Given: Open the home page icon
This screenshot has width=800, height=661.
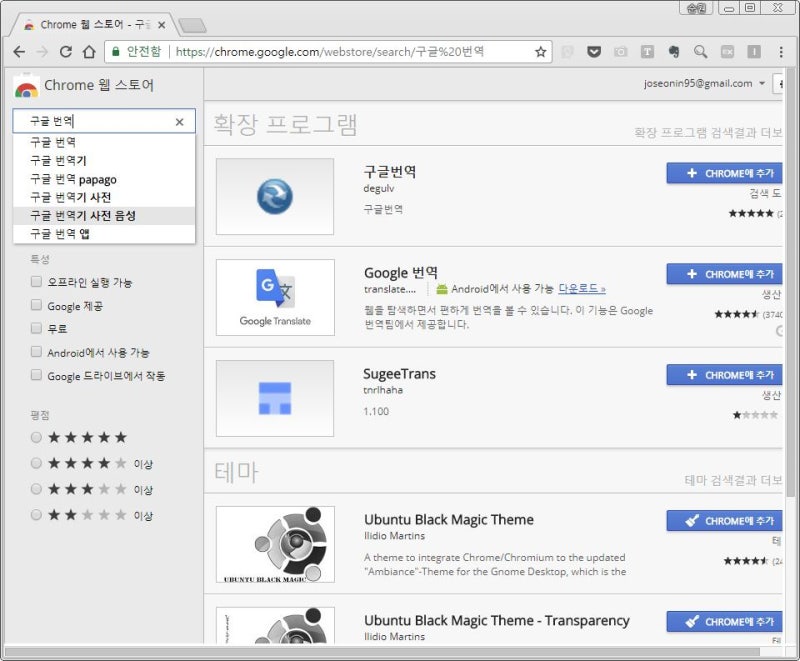Looking at the screenshot, I should point(89,52).
